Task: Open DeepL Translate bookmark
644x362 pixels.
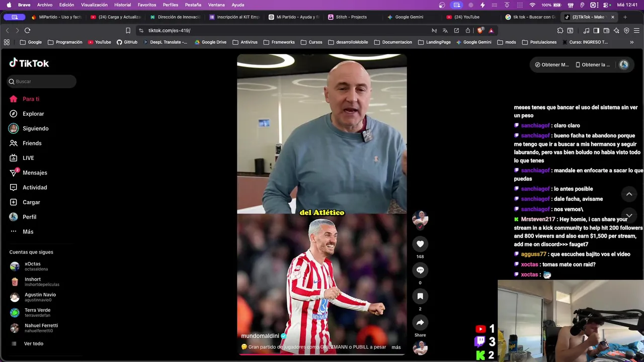Action: click(165, 42)
